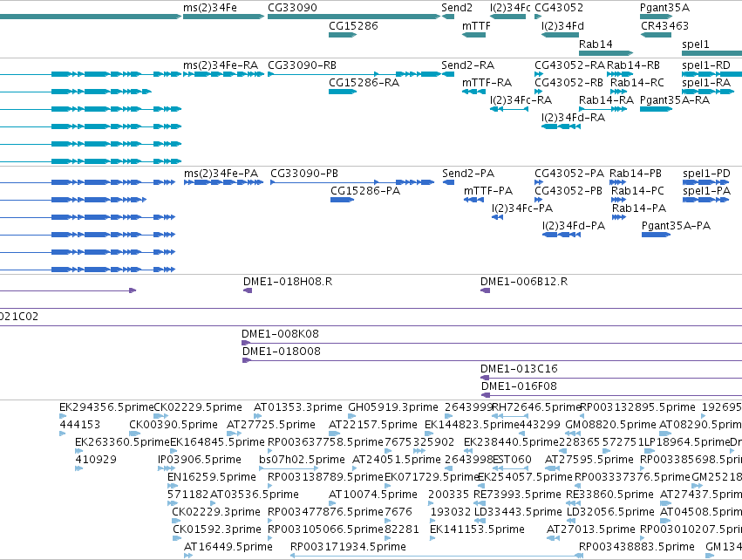742x560 pixels.
Task: Select transcript label CG33090-RB
Action: click(302, 65)
